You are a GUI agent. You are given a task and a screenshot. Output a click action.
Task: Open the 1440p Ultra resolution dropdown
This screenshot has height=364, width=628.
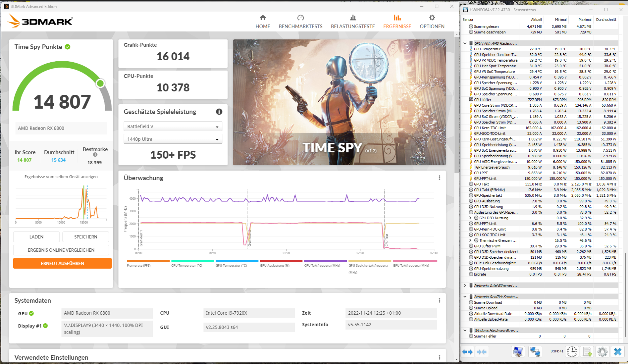tap(173, 139)
